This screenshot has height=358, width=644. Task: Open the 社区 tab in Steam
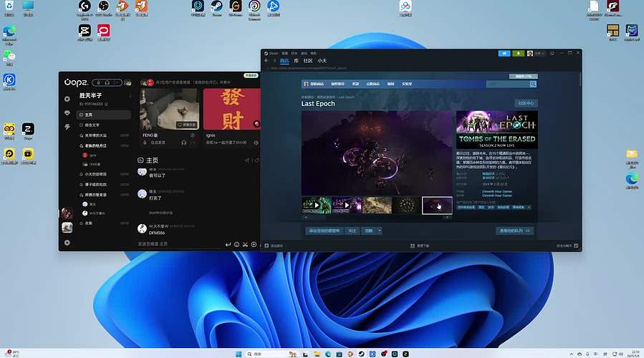click(308, 61)
